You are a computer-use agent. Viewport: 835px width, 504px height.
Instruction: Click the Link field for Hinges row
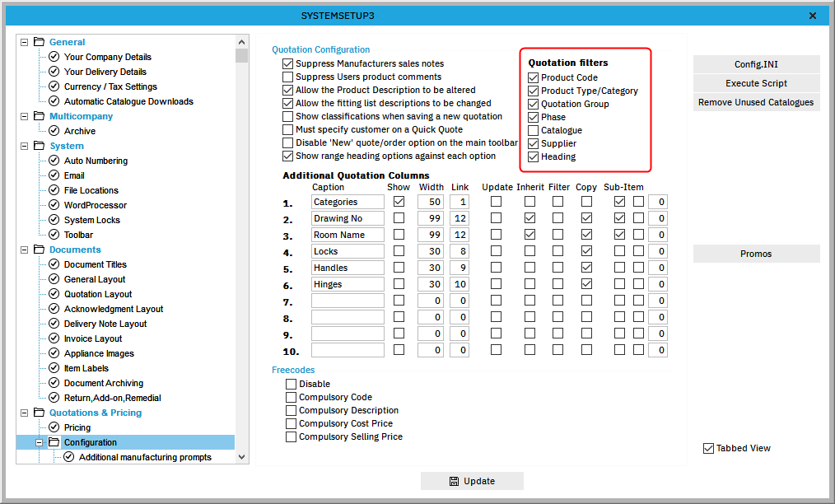tap(459, 284)
